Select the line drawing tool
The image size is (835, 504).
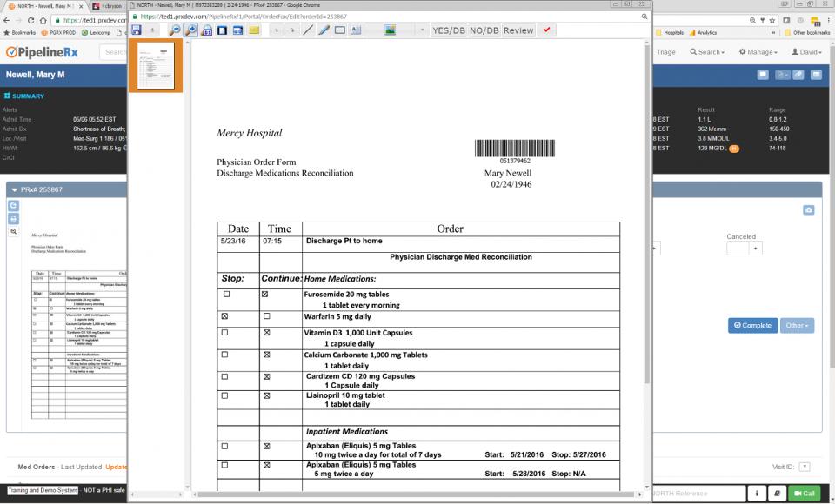tap(309, 30)
